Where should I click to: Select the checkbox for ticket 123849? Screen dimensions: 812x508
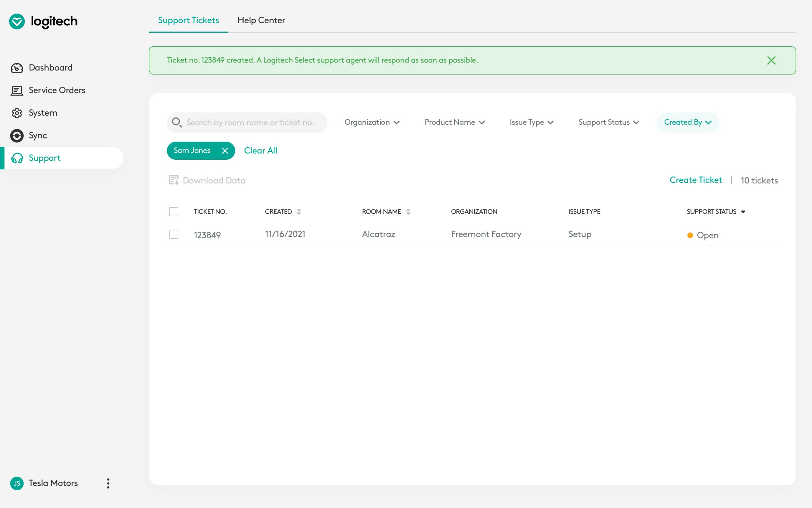point(174,234)
